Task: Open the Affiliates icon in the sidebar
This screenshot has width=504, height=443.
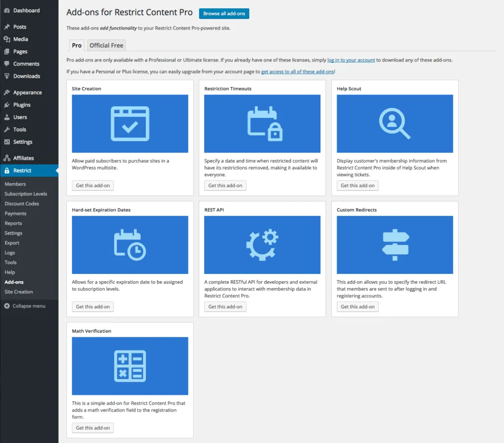Action: point(7,158)
